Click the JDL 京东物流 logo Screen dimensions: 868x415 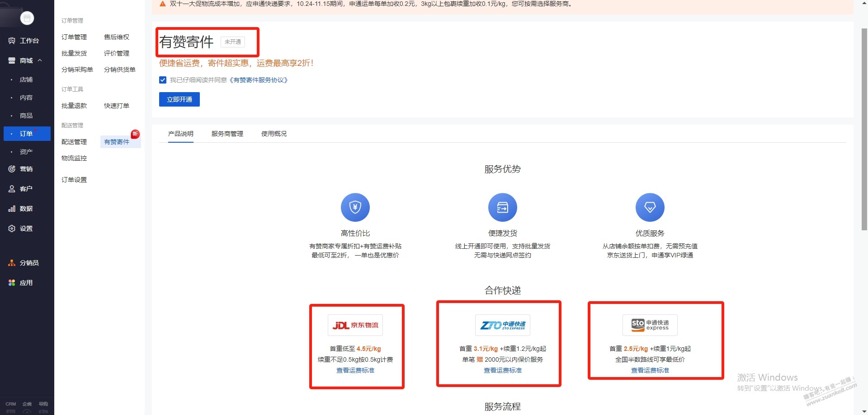coord(355,325)
